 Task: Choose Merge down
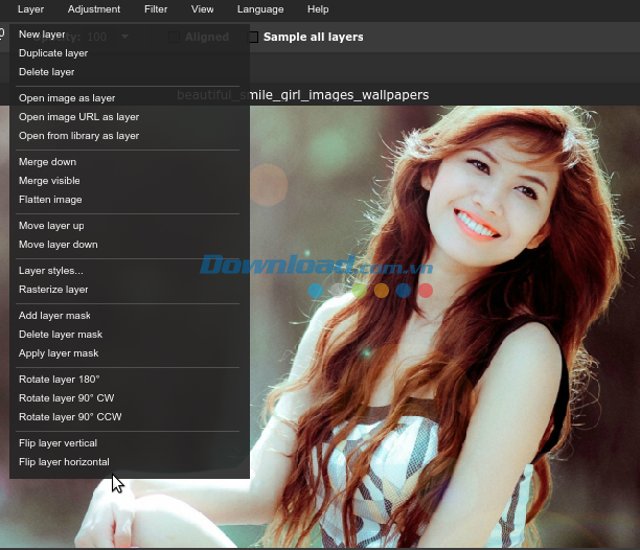pos(129,162)
